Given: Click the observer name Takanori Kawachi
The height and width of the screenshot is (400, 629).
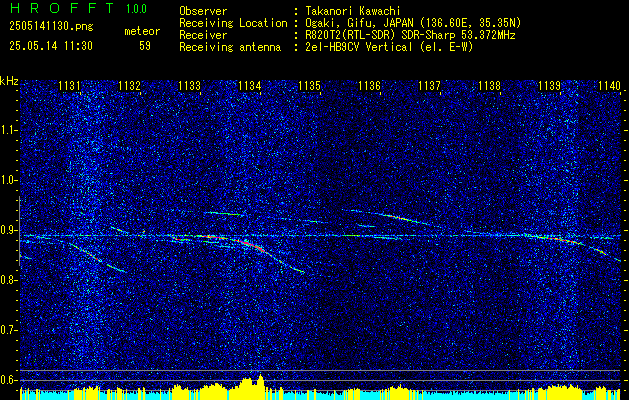Looking at the screenshot, I should click(352, 11).
